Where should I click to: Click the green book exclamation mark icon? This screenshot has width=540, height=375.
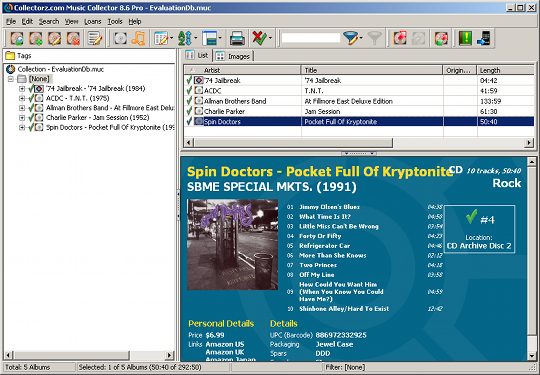[465, 38]
